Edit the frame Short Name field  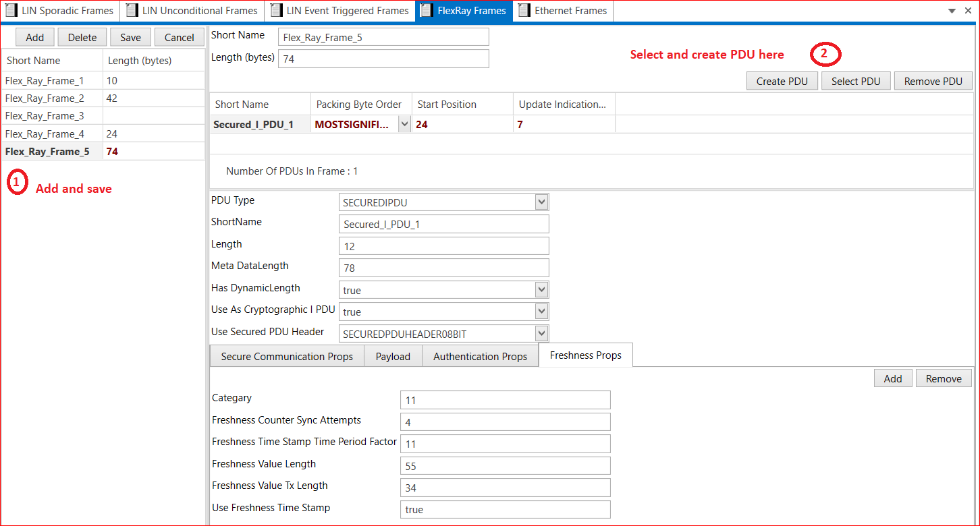pos(383,37)
